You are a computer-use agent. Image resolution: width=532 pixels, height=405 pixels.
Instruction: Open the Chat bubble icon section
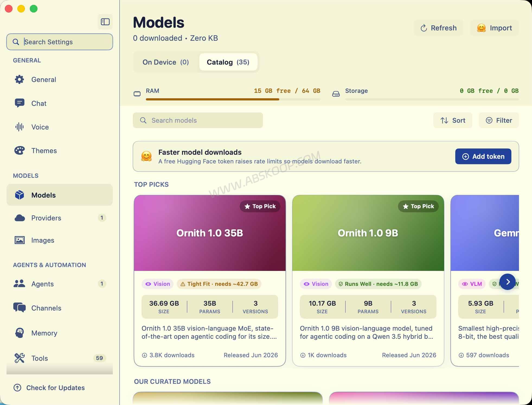coord(20,103)
